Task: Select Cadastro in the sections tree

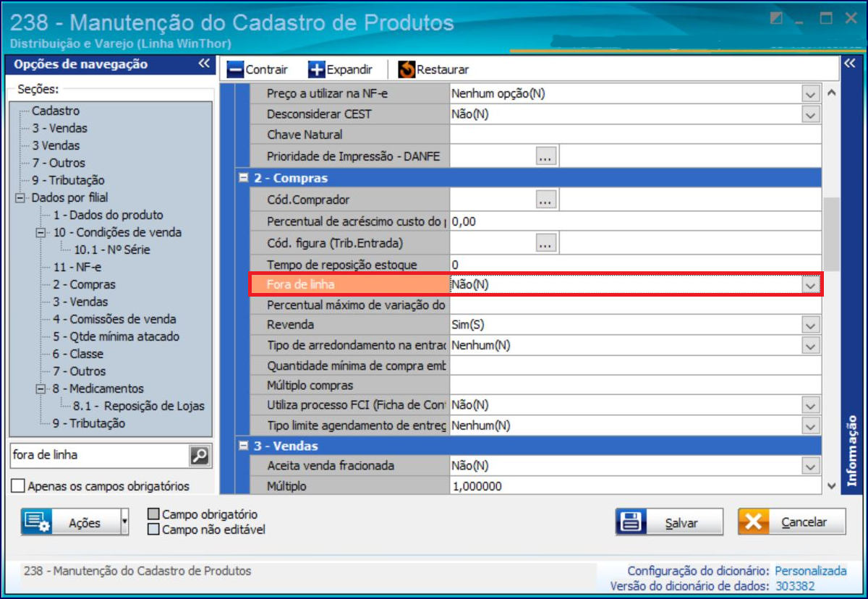Action: point(56,111)
